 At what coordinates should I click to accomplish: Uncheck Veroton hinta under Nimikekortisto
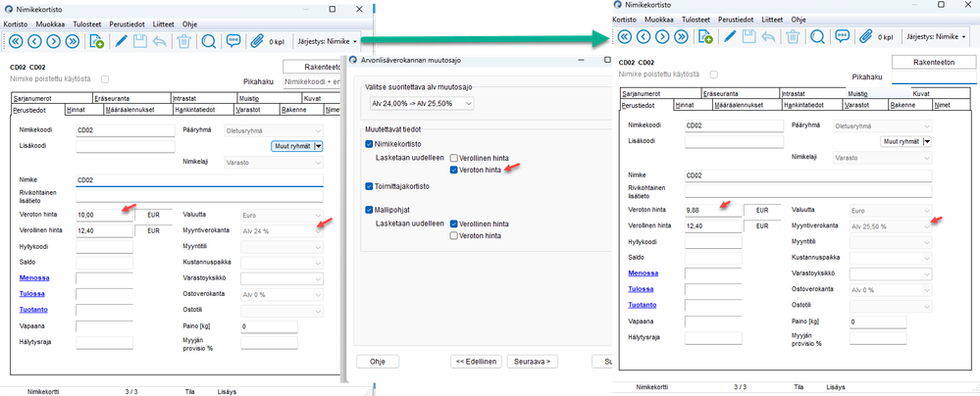coord(454,170)
